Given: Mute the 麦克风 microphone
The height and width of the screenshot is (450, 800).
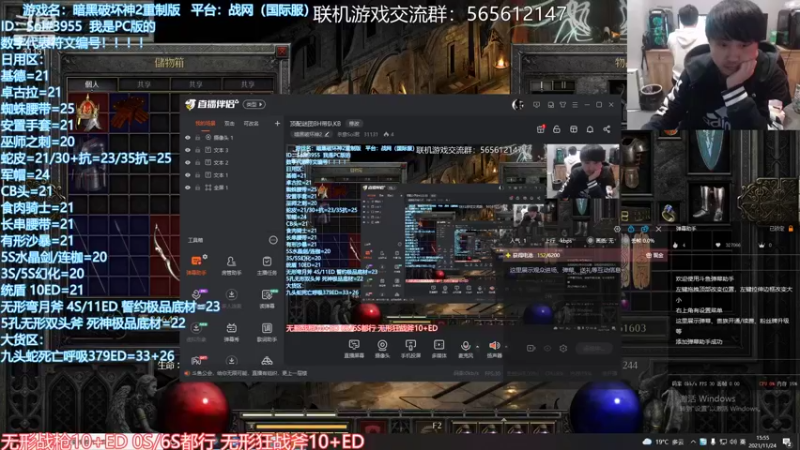Looking at the screenshot, I should click(x=465, y=347).
